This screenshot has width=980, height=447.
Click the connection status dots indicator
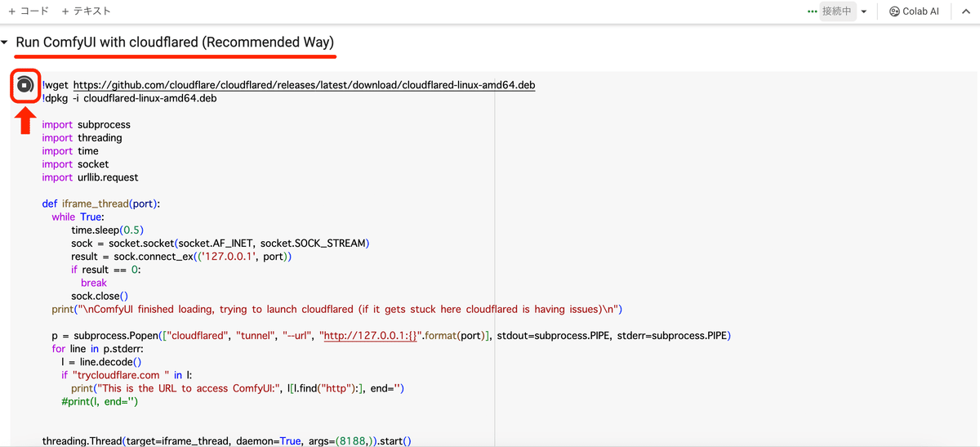812,11
